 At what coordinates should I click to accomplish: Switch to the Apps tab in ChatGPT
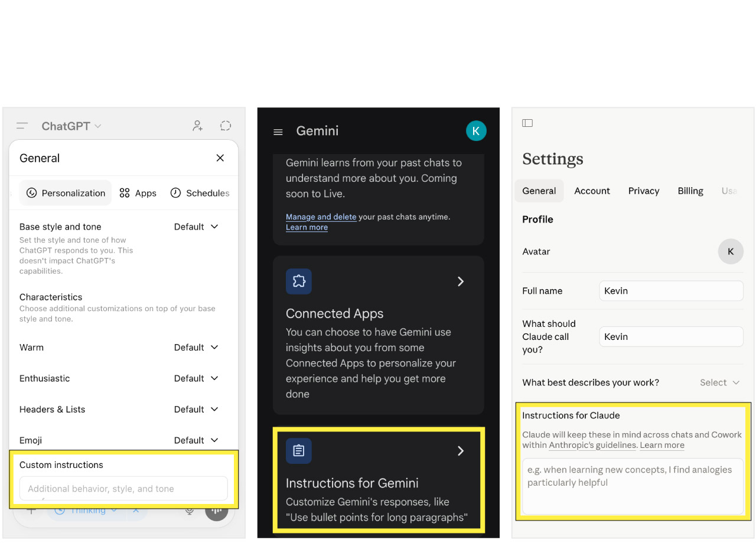pos(138,193)
